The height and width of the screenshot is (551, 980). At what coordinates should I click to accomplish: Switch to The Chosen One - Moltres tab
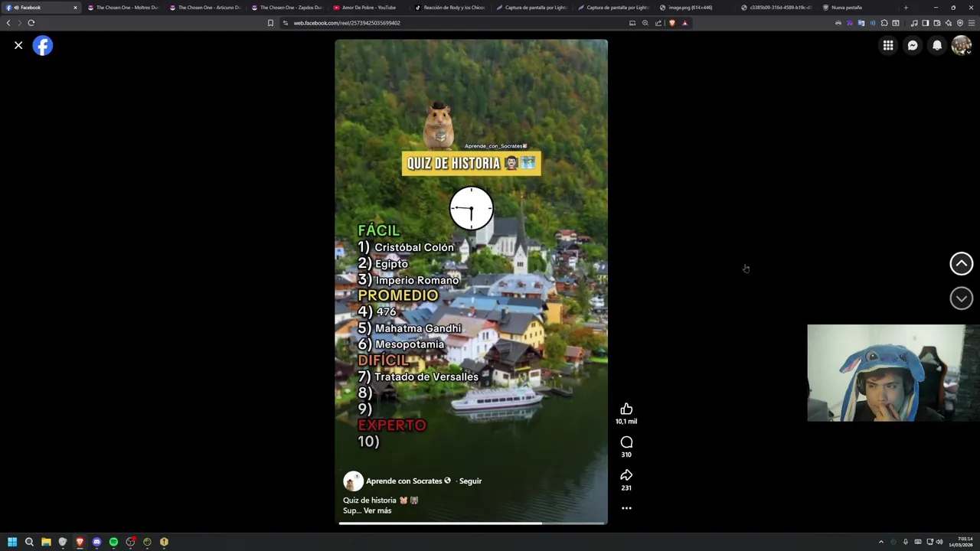coord(122,8)
